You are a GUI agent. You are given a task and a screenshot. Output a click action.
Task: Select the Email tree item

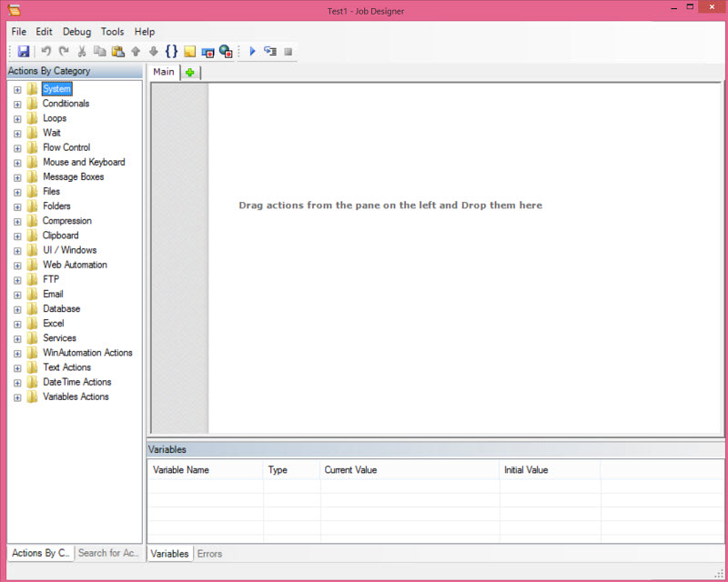coord(53,294)
